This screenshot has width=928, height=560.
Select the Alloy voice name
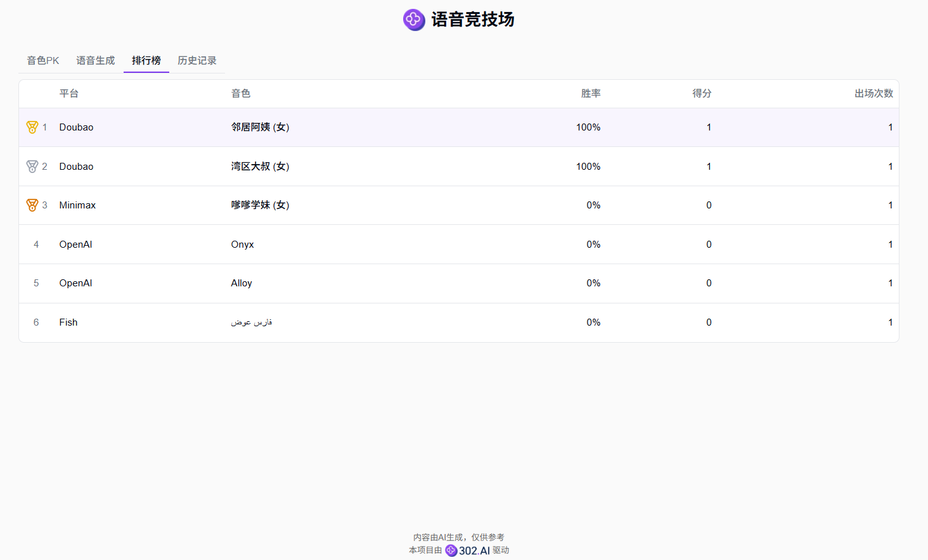click(242, 283)
